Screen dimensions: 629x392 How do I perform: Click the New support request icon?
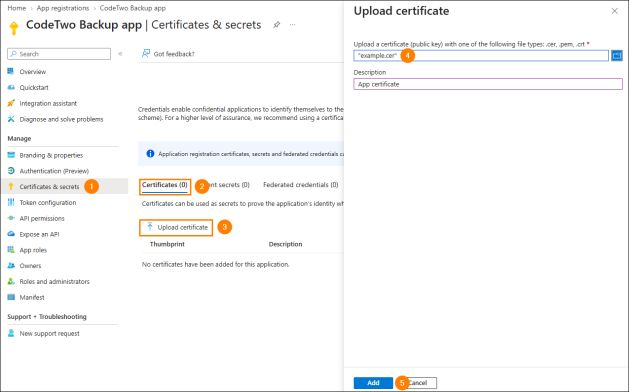tap(11, 333)
